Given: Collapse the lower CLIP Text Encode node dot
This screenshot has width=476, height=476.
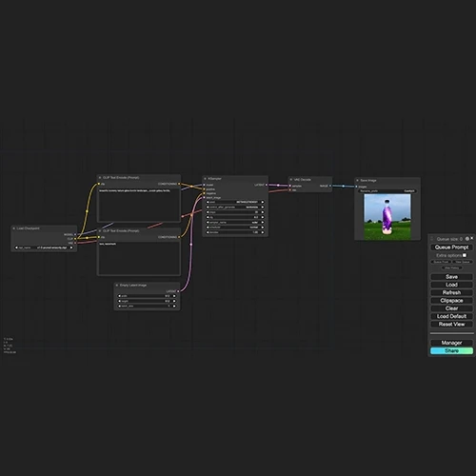Looking at the screenshot, I should (100, 231).
